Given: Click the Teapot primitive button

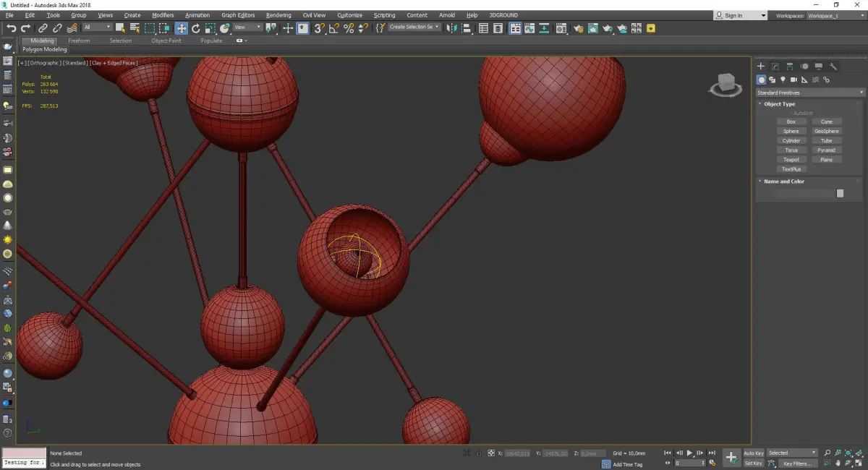Looking at the screenshot, I should click(x=791, y=159).
